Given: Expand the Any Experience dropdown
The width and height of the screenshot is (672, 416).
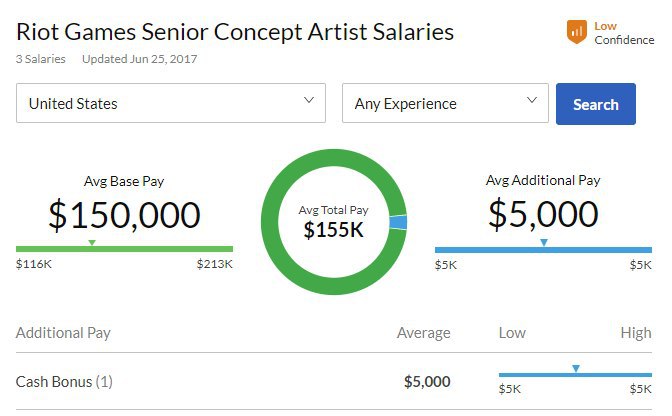Looking at the screenshot, I should tap(445, 103).
